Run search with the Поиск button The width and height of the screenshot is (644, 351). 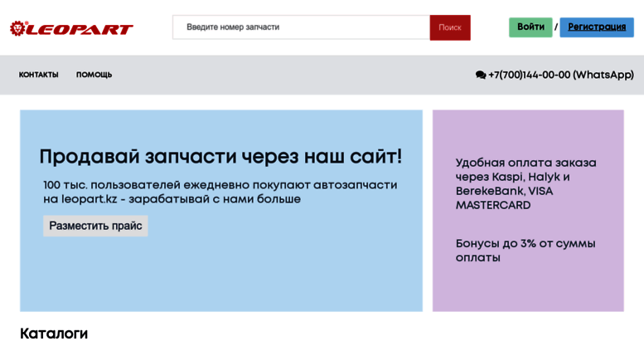tap(450, 27)
